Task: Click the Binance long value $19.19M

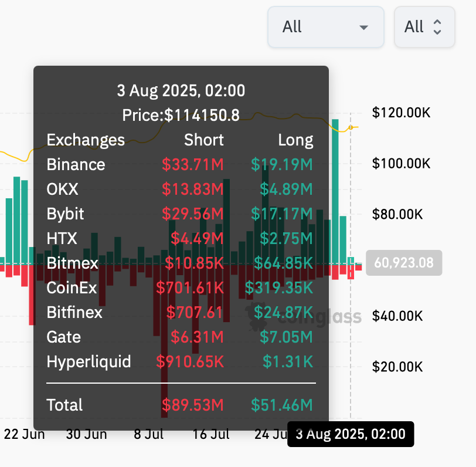Action: [282, 164]
